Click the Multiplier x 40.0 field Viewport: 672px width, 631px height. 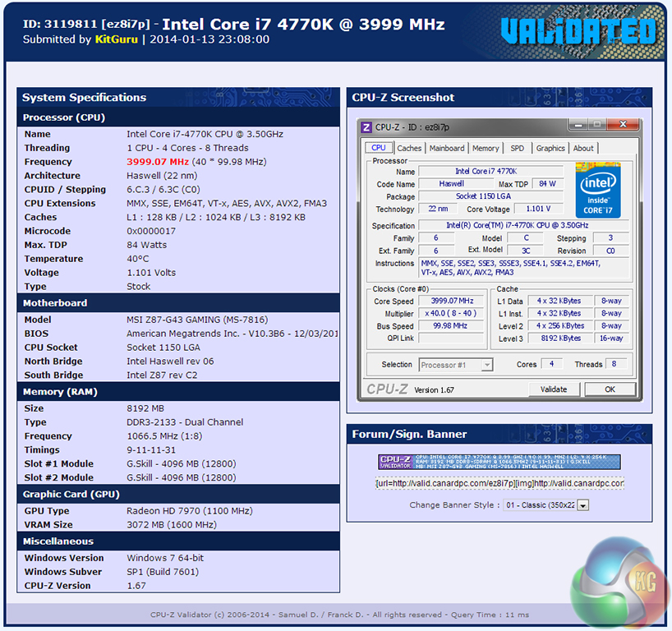click(450, 313)
